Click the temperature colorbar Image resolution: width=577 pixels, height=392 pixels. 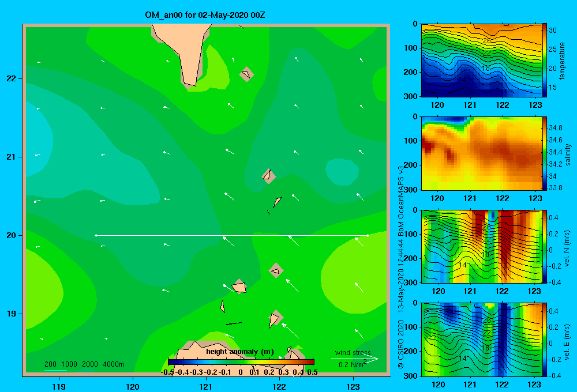click(545, 61)
